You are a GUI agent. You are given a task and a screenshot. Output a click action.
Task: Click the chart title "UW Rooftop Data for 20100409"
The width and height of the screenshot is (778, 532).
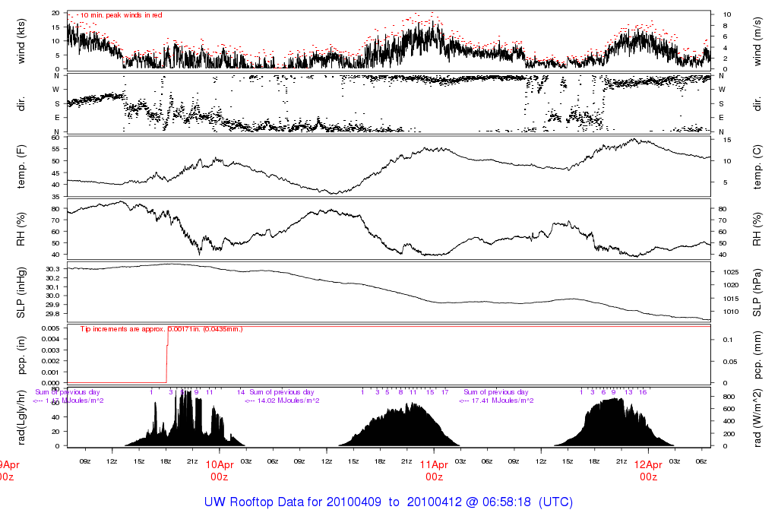pyautogui.click(x=293, y=502)
